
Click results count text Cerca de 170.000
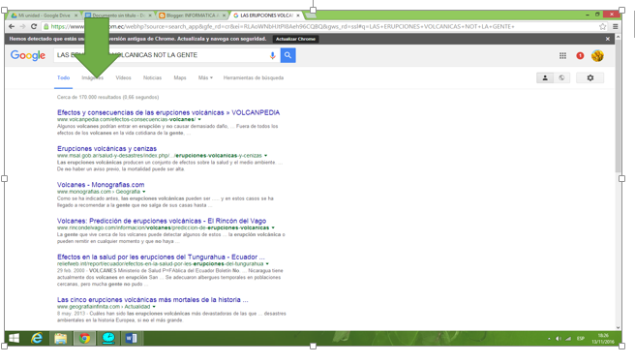107,97
